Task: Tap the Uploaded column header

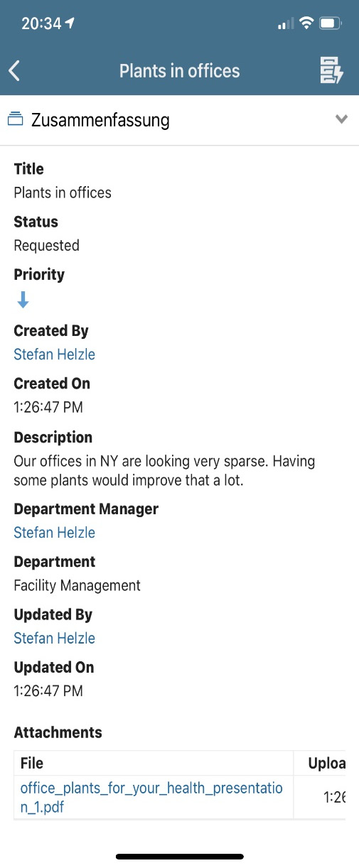Action: click(x=326, y=764)
